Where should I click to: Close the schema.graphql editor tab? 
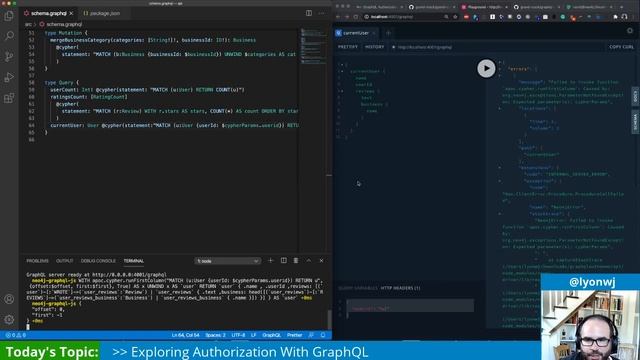pyautogui.click(x=71, y=13)
